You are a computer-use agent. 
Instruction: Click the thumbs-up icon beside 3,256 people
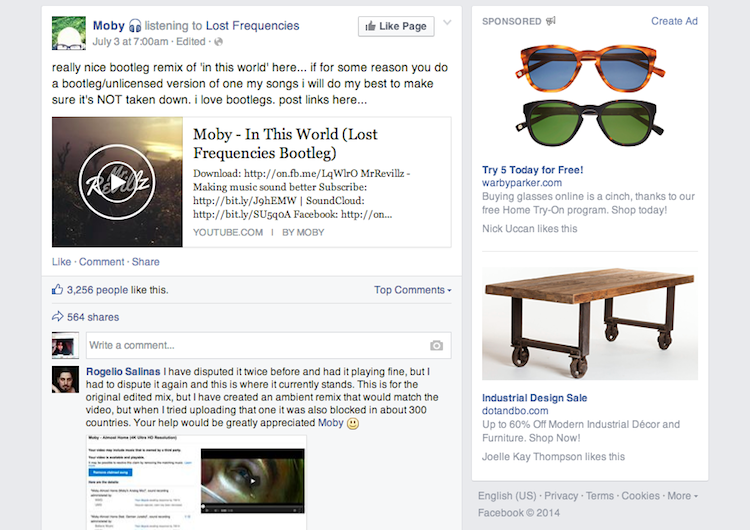[x=57, y=289]
